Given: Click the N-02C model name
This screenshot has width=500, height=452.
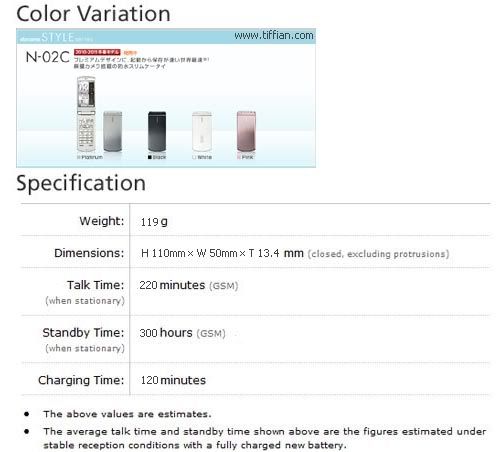Looking at the screenshot, I should pyautogui.click(x=47, y=57).
